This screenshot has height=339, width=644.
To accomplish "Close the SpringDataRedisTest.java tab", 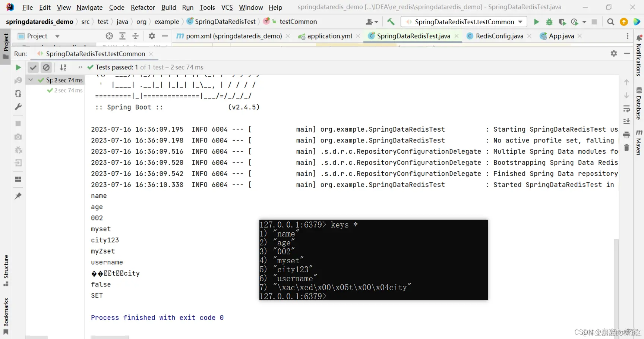I will [457, 36].
